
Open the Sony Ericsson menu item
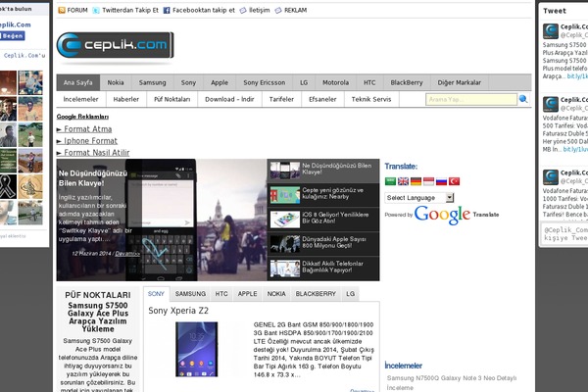(264, 82)
